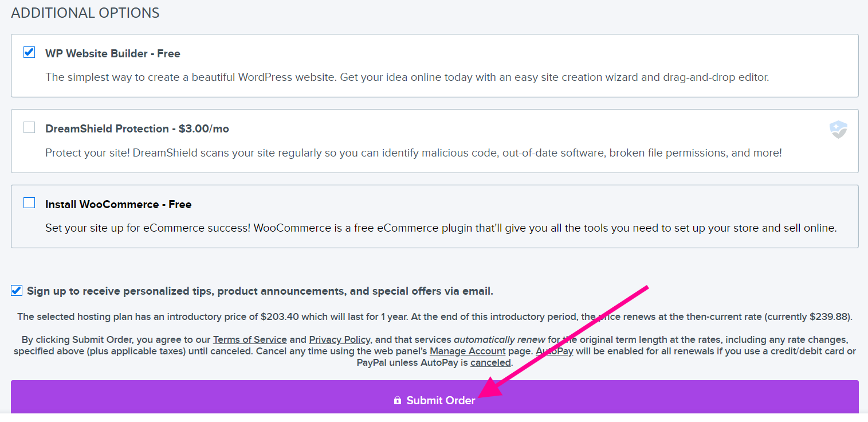Click the underlined canceled link

pyautogui.click(x=490, y=362)
